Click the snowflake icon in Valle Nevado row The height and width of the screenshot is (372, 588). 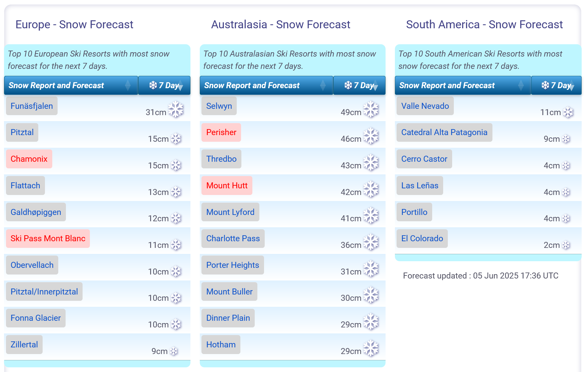pos(568,112)
